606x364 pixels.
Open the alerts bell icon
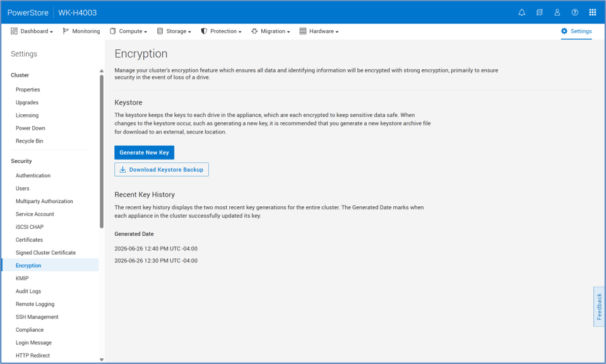[x=522, y=13]
